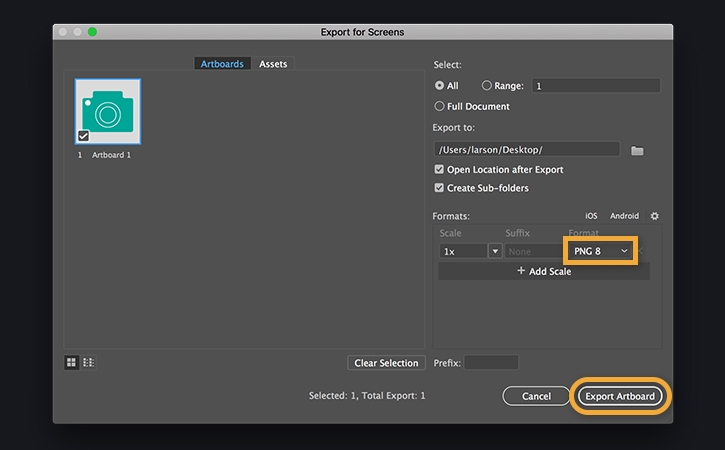Switch to list view icon

click(x=88, y=362)
